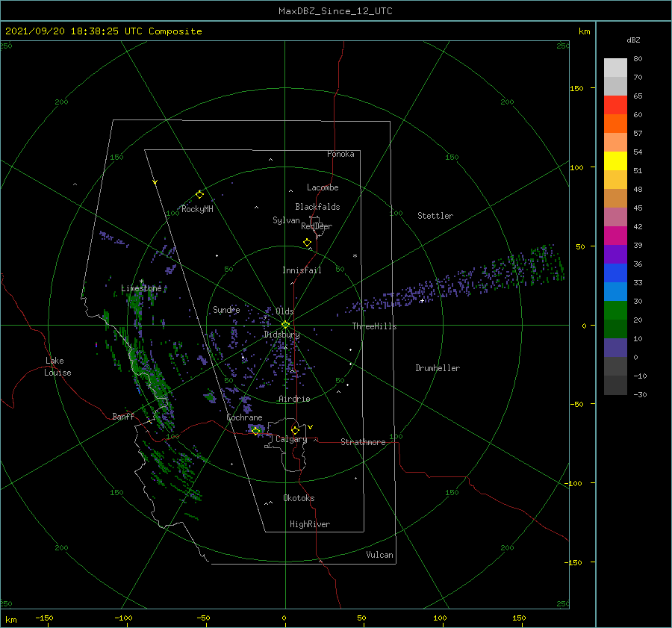Click the Olds label
Screen dimensions: 672x628
click(284, 311)
